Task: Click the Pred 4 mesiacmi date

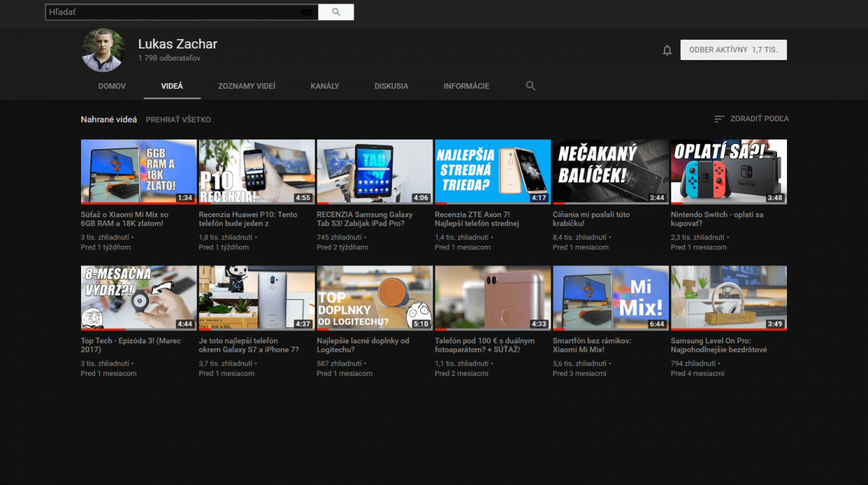Action: [x=697, y=374]
